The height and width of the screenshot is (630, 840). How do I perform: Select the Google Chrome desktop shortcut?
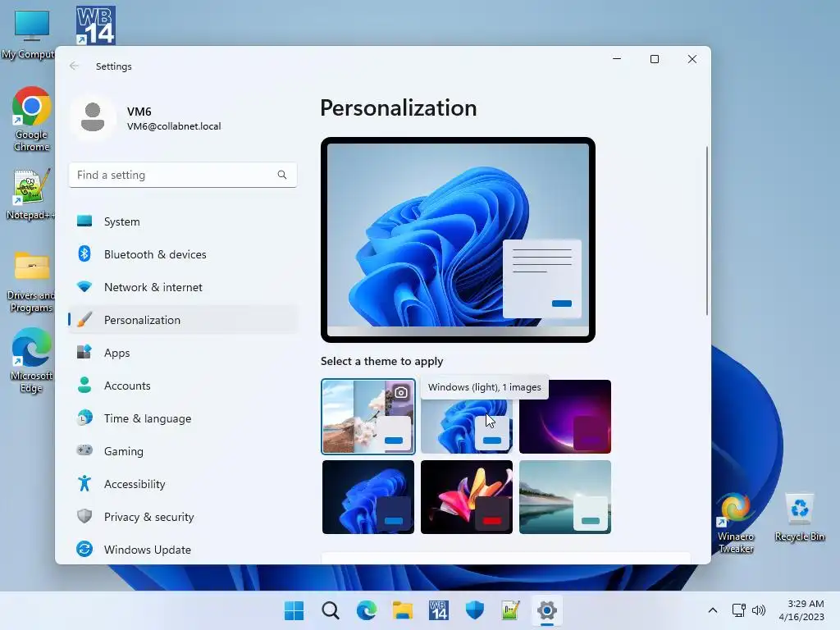point(32,119)
